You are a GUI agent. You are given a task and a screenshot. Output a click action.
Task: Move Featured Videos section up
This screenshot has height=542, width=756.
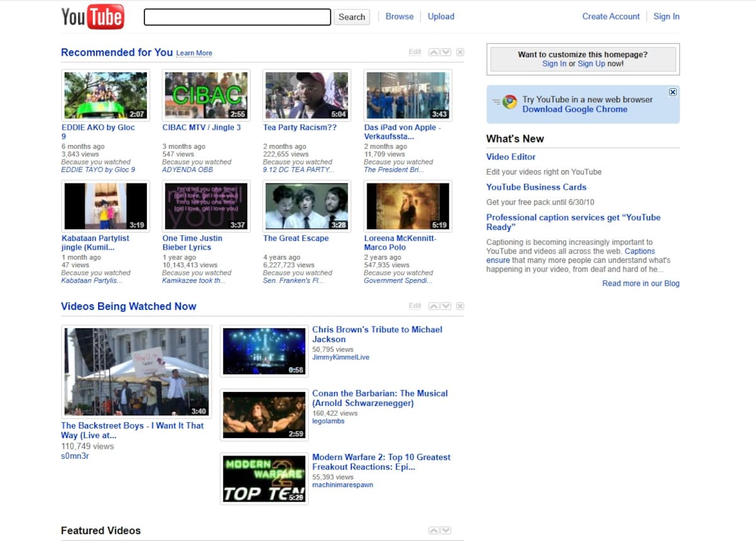433,531
